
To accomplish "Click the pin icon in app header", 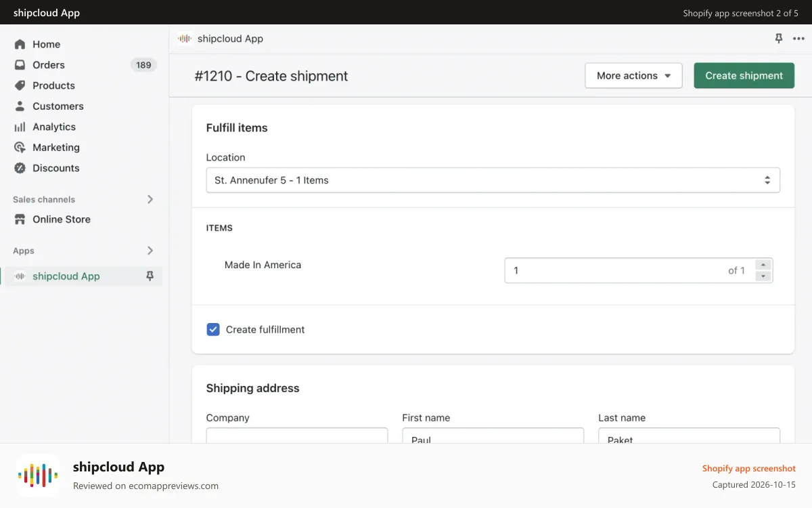I will 779,39.
